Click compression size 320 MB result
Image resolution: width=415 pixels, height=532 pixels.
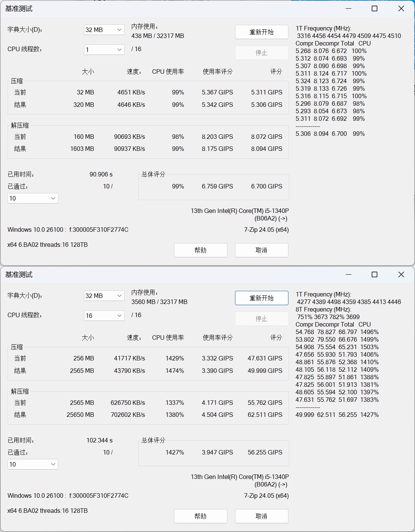[x=84, y=105]
